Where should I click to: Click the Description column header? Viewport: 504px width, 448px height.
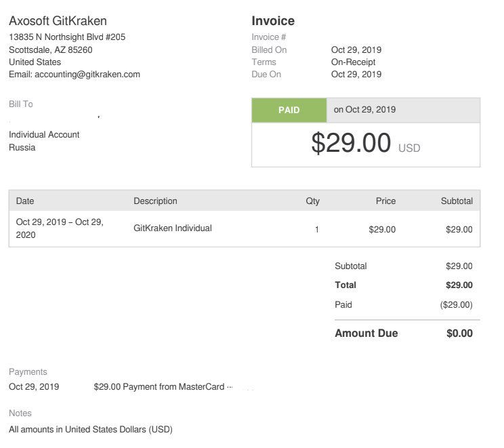pyautogui.click(x=155, y=201)
